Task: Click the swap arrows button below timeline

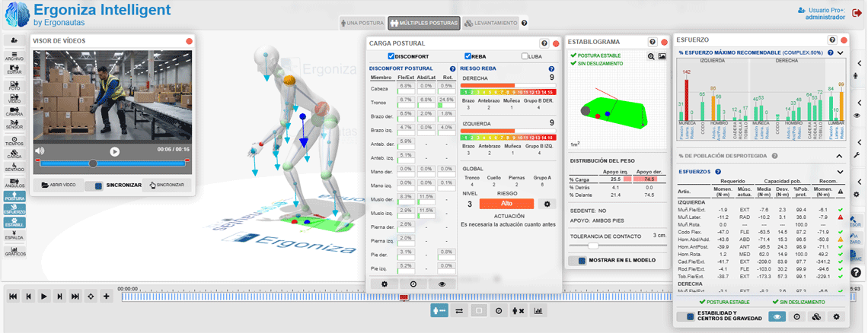Action: 459,311
